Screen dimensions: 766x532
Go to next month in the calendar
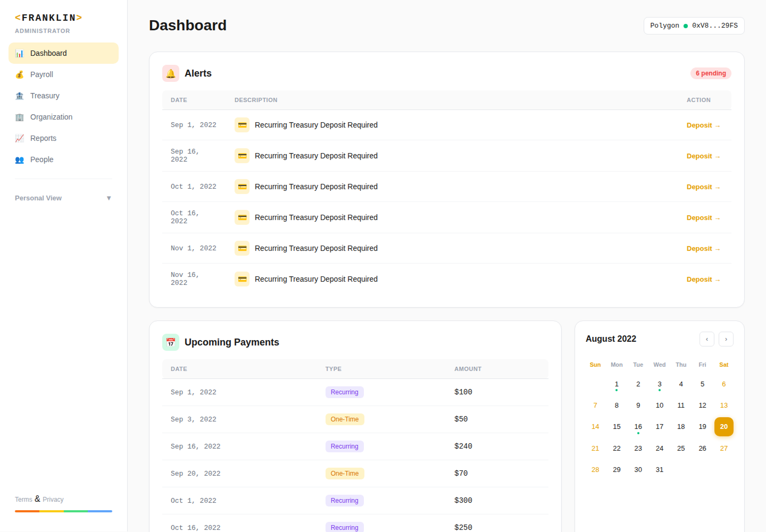coord(726,339)
